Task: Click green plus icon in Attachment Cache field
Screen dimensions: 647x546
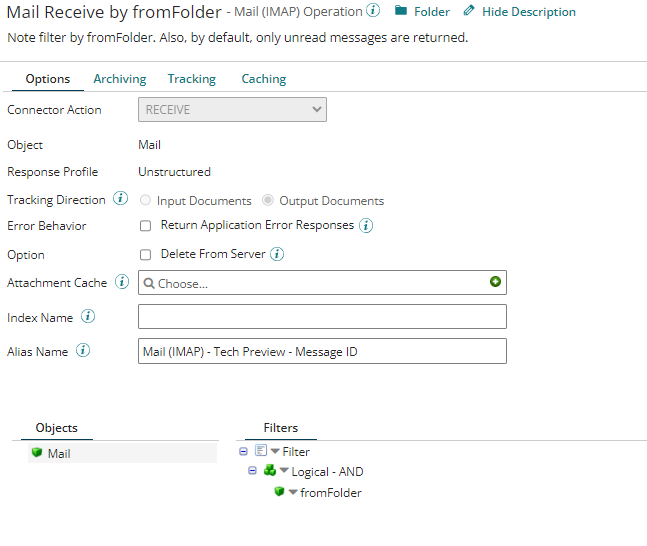Action: pos(495,283)
